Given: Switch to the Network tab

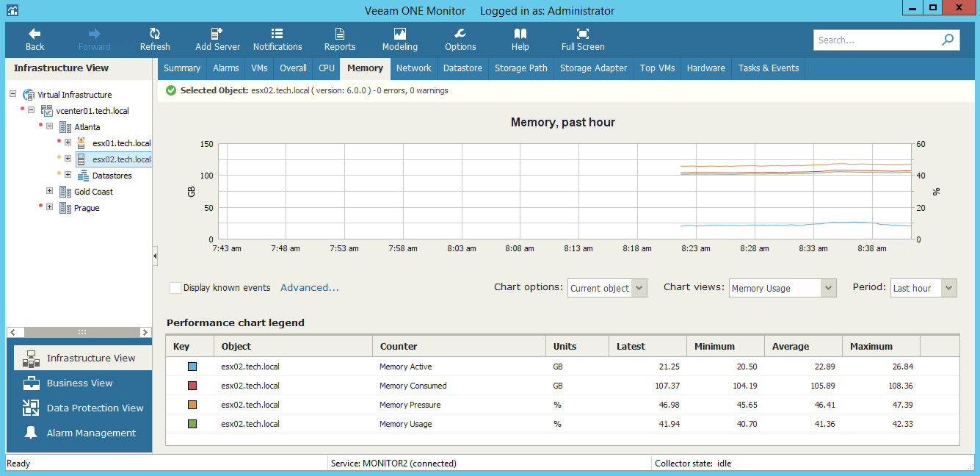Looking at the screenshot, I should 414,68.
